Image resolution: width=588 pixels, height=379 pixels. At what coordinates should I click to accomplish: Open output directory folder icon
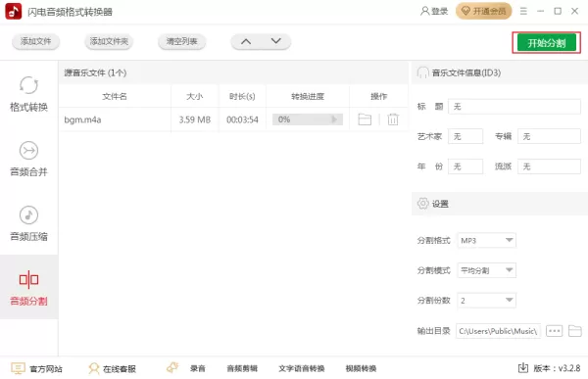[x=574, y=331]
